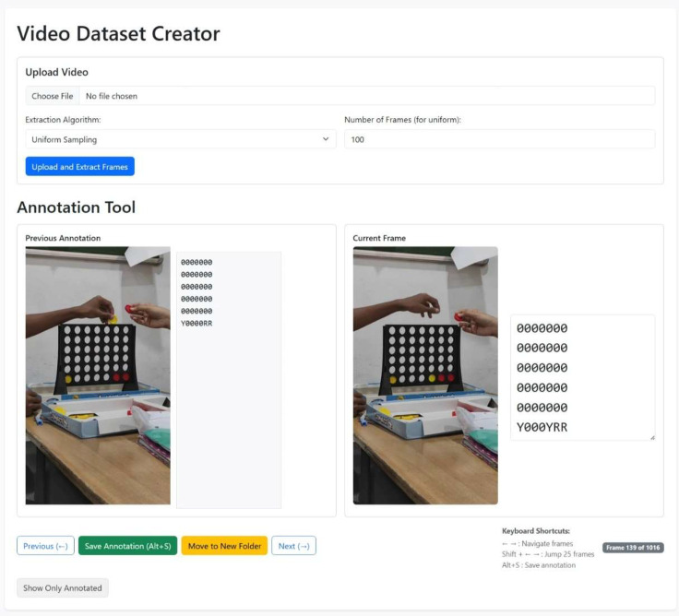This screenshot has height=616, width=679.
Task: Toggle Show Only Annotated
Action: 63,587
